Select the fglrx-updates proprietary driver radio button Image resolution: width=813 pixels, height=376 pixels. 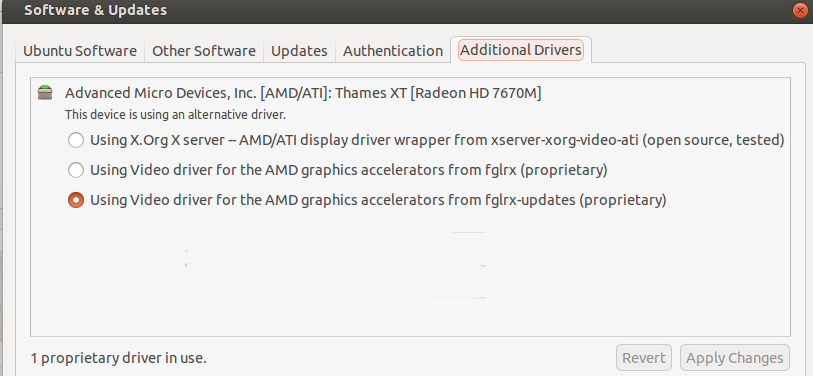pyautogui.click(x=76, y=200)
